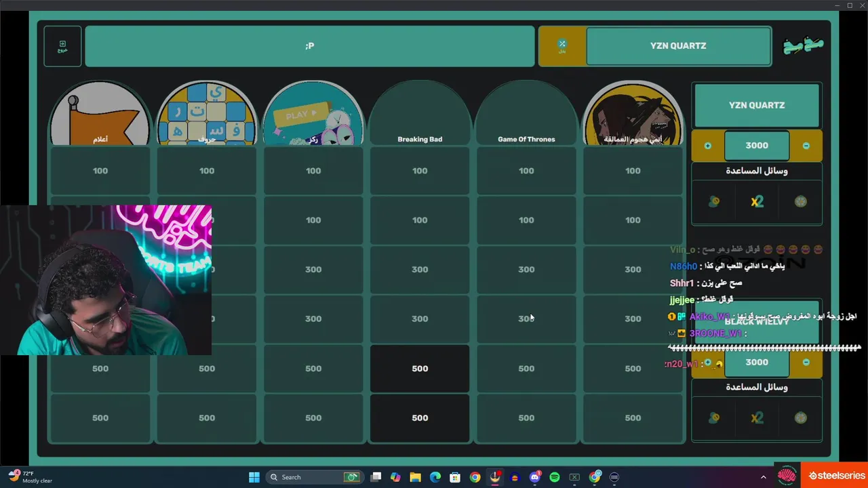Open the Windows Start menu
This screenshot has width=868, height=488.
(254, 477)
